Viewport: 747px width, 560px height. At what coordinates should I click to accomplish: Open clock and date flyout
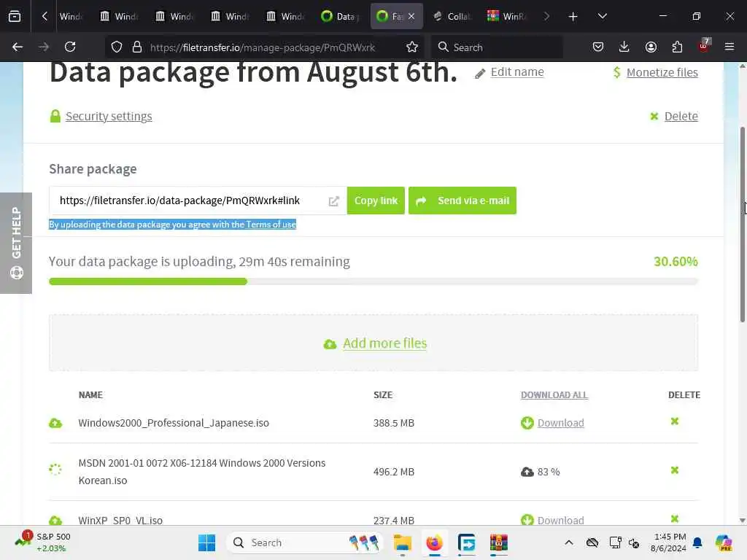tap(668, 542)
